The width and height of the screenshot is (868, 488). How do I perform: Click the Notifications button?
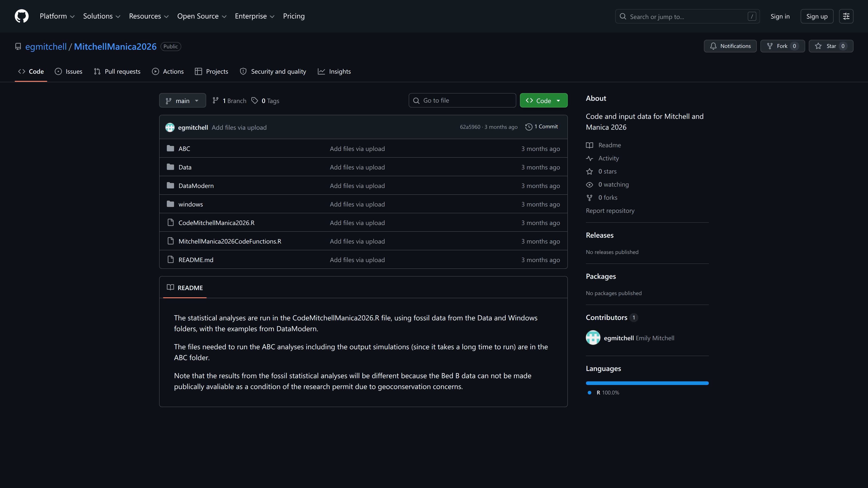pyautogui.click(x=730, y=46)
